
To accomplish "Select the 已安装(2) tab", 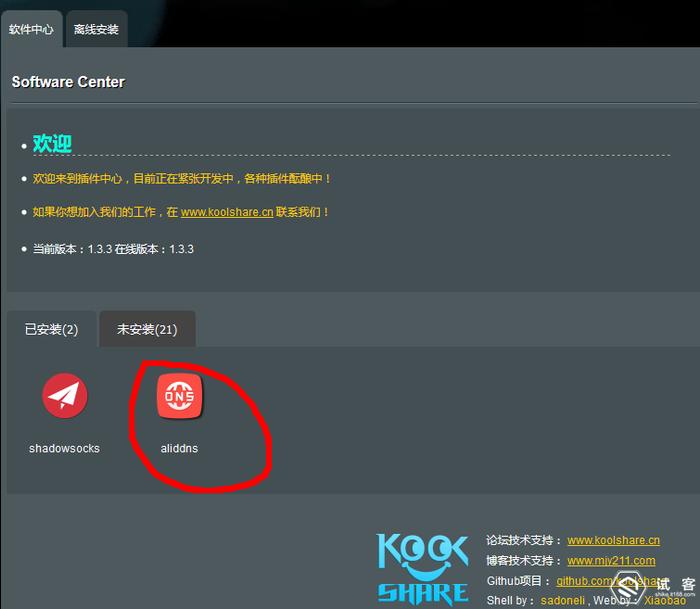I will 51,330.
